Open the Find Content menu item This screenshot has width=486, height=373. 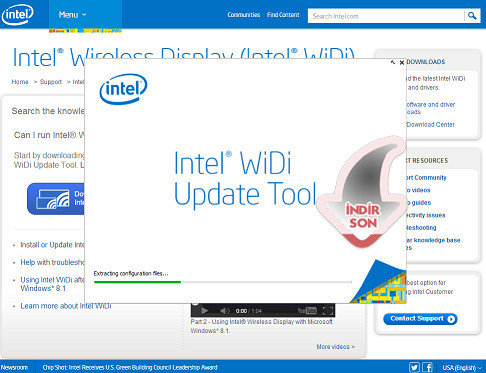point(283,15)
